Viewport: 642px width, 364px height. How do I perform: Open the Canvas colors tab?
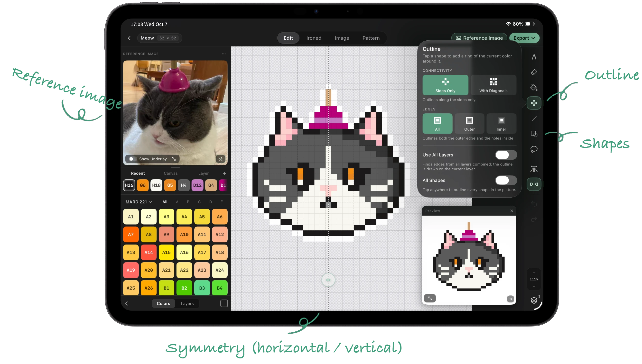click(171, 173)
